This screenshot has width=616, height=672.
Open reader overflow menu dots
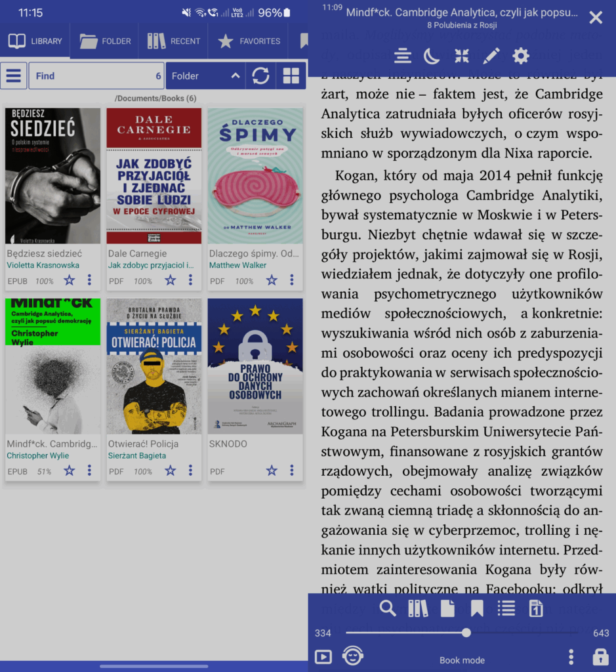click(571, 656)
